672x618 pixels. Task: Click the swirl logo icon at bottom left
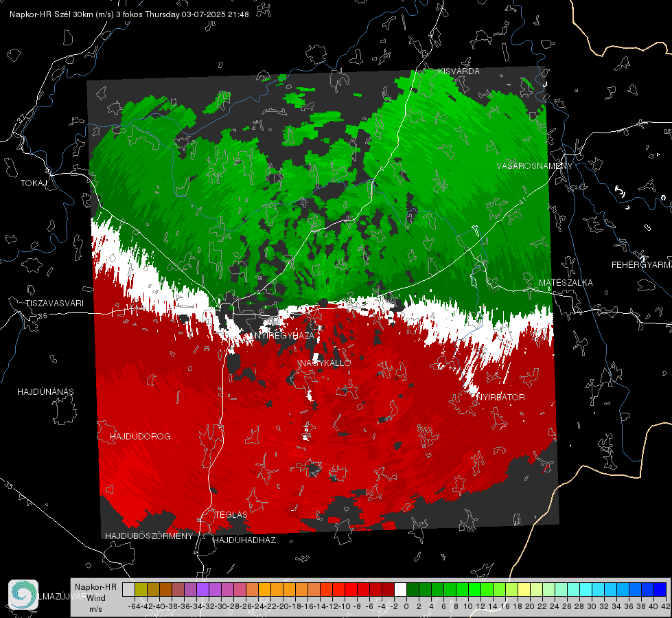tap(23, 595)
